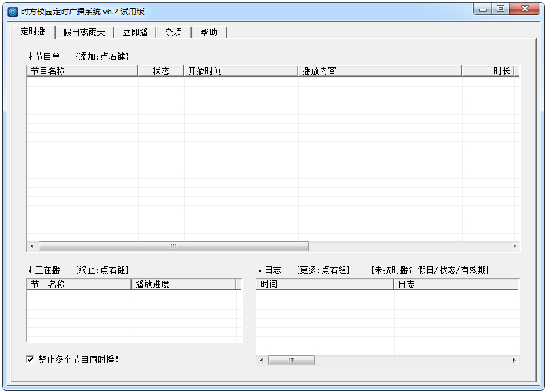Click the app icon in the title bar

tap(12, 12)
